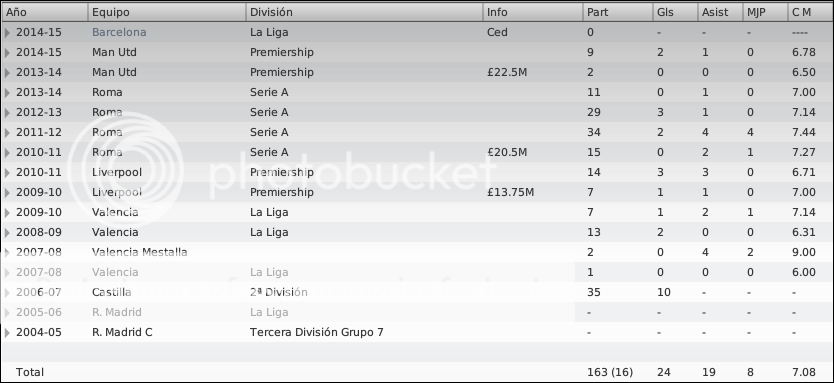Image resolution: width=834 pixels, height=383 pixels.
Task: Expand the 2011-12 Roma season arrow
Action: click(7, 132)
